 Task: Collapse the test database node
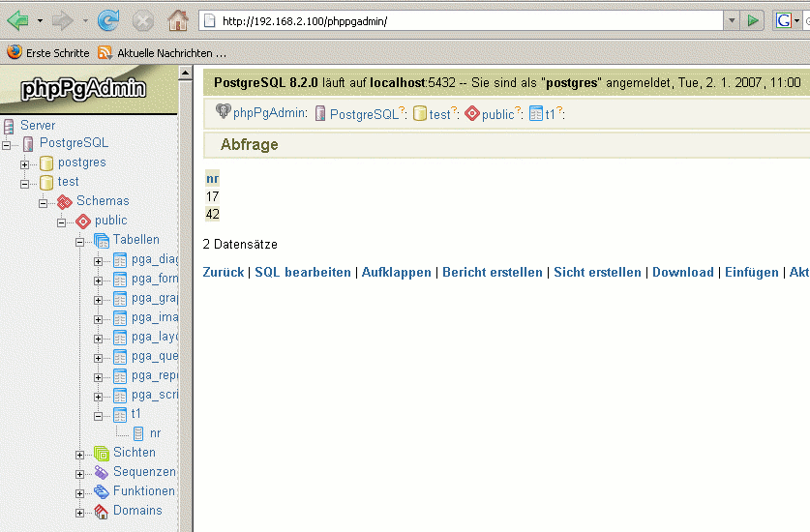coord(25,183)
